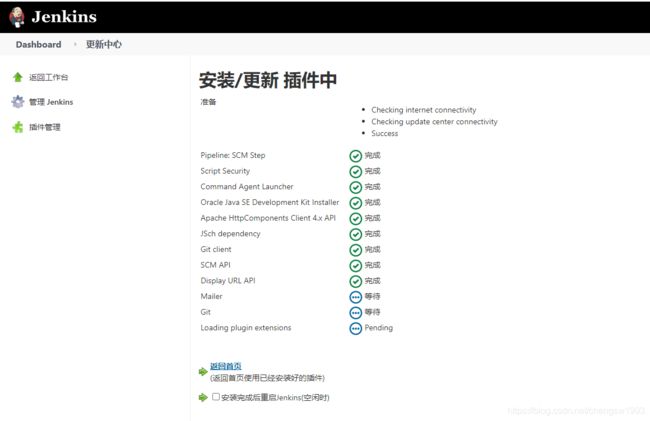Click 'Apache HttpComponents Client 4.x API' text

tap(268, 218)
